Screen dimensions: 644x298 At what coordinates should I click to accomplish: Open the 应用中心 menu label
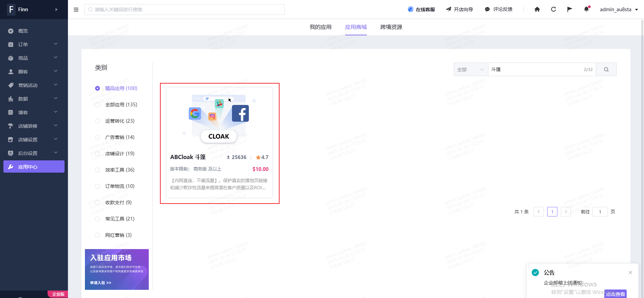coord(28,167)
